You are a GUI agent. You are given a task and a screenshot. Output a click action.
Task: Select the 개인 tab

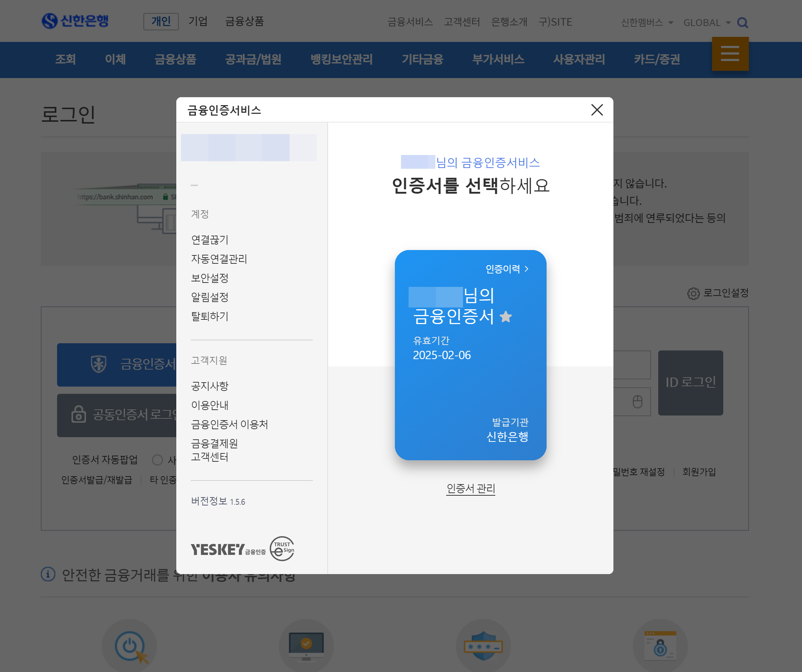(161, 21)
